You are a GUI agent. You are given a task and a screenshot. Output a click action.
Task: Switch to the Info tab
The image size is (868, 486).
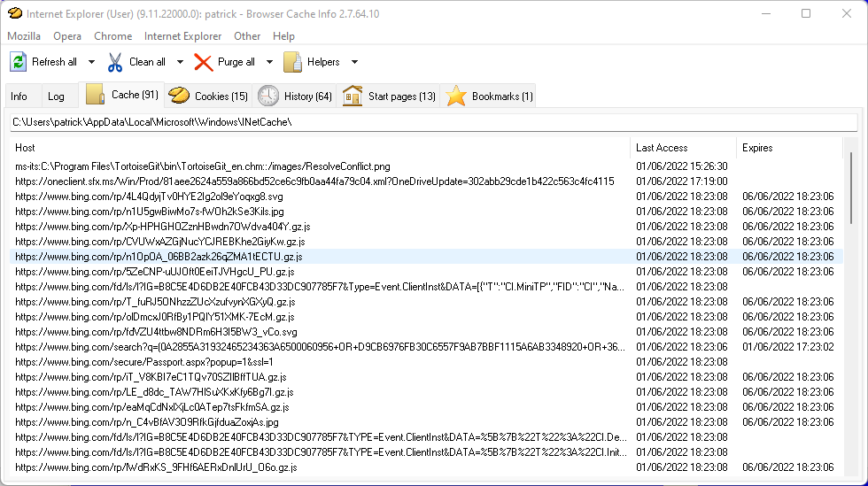(x=19, y=96)
